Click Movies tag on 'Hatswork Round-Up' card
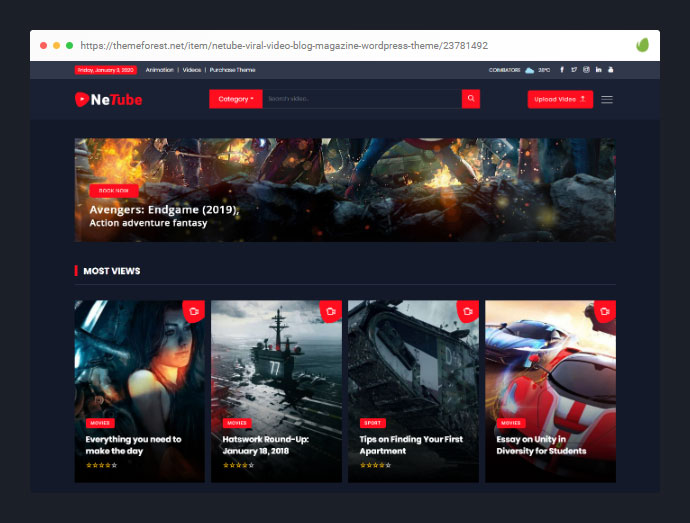The height and width of the screenshot is (523, 690). click(x=237, y=423)
